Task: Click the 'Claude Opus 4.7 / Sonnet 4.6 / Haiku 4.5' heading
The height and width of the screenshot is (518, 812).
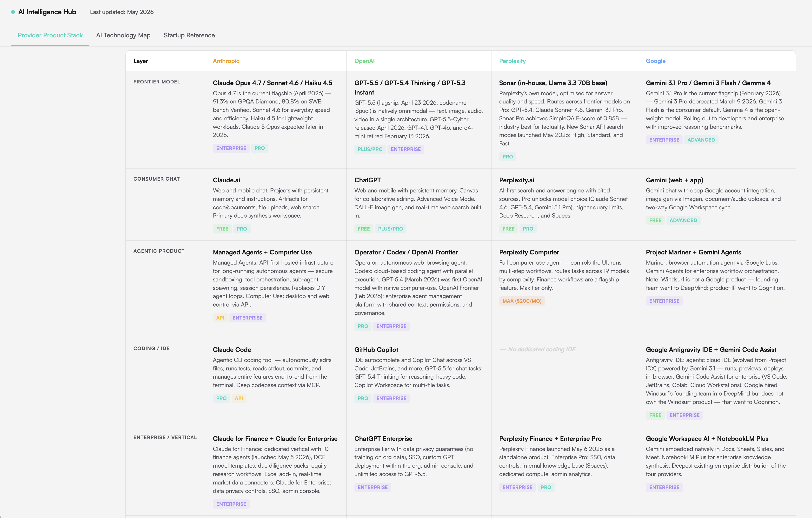Action: click(273, 83)
